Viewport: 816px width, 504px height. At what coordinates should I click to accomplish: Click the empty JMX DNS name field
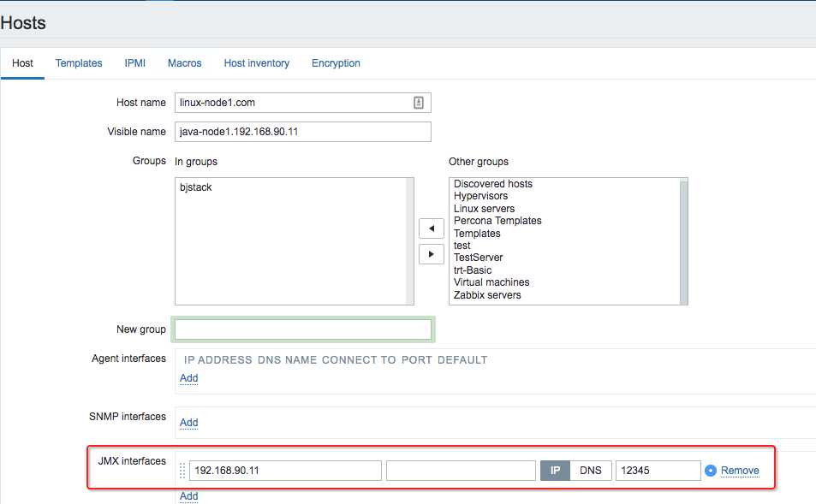click(x=461, y=471)
